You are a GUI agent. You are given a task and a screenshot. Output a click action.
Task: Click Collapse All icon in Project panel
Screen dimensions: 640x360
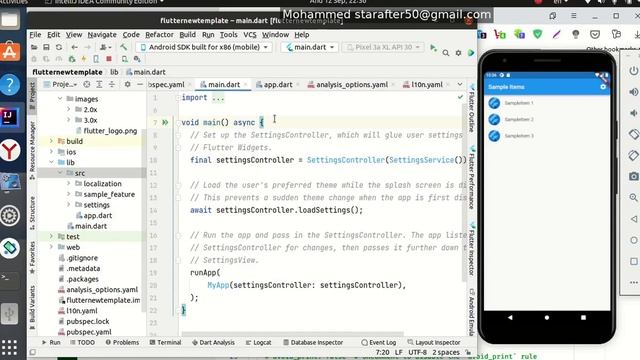coord(111,84)
